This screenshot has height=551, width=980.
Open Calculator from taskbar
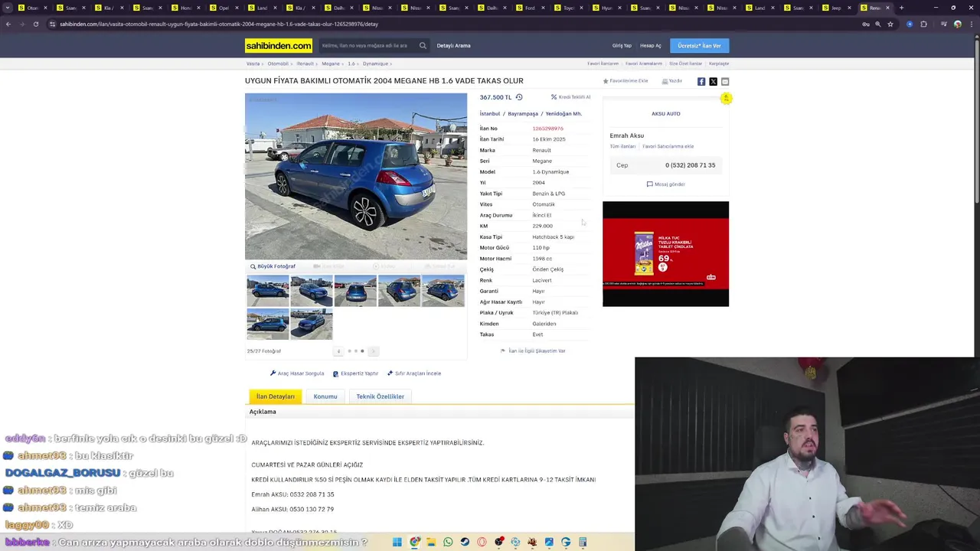click(583, 542)
